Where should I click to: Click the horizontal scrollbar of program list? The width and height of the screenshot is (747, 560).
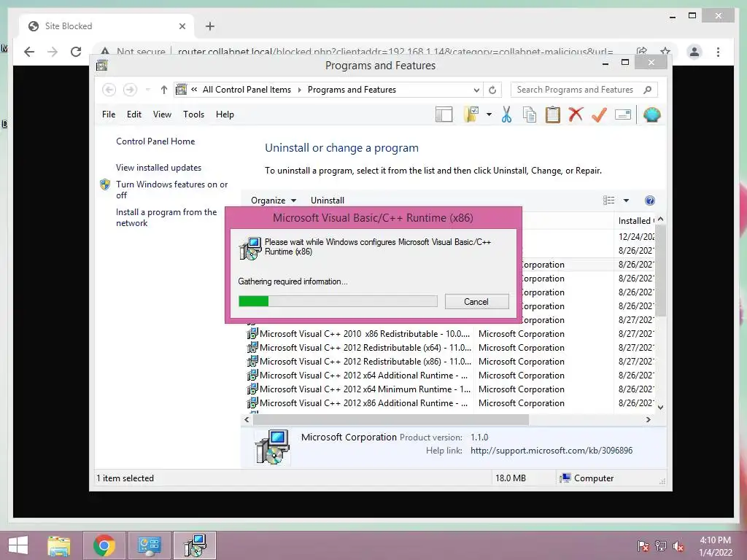[391, 419]
